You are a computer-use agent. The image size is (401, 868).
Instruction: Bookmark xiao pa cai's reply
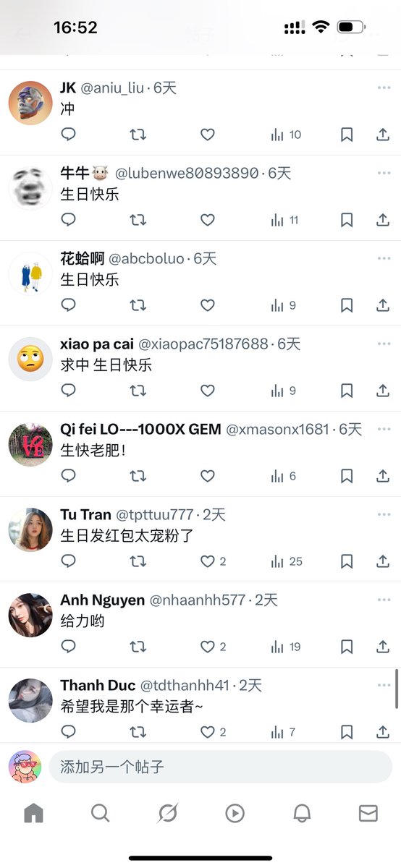click(x=347, y=391)
